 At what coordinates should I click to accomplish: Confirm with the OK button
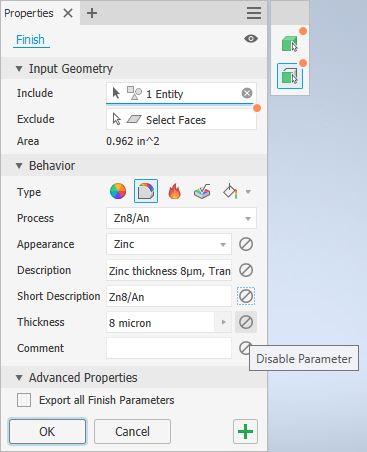pyautogui.click(x=47, y=431)
